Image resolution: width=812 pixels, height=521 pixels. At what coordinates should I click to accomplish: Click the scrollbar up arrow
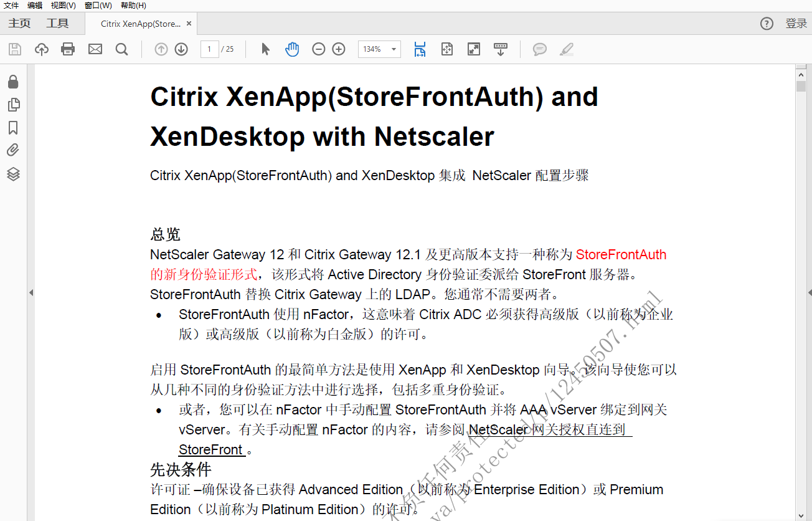tap(801, 74)
